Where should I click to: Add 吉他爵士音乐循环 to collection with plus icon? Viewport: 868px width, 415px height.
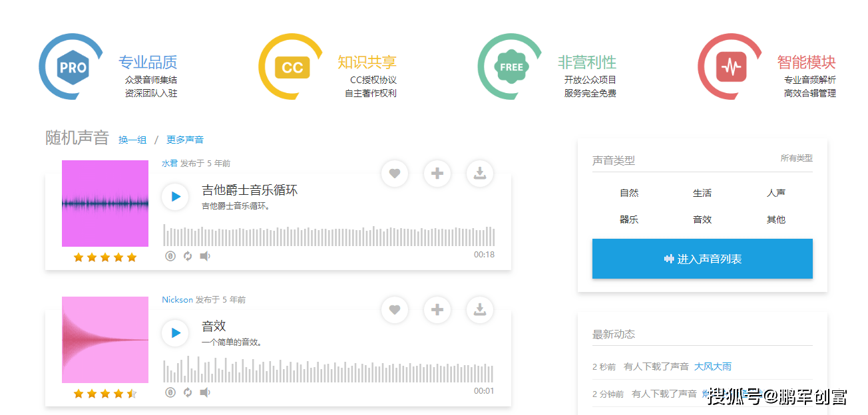pyautogui.click(x=437, y=174)
